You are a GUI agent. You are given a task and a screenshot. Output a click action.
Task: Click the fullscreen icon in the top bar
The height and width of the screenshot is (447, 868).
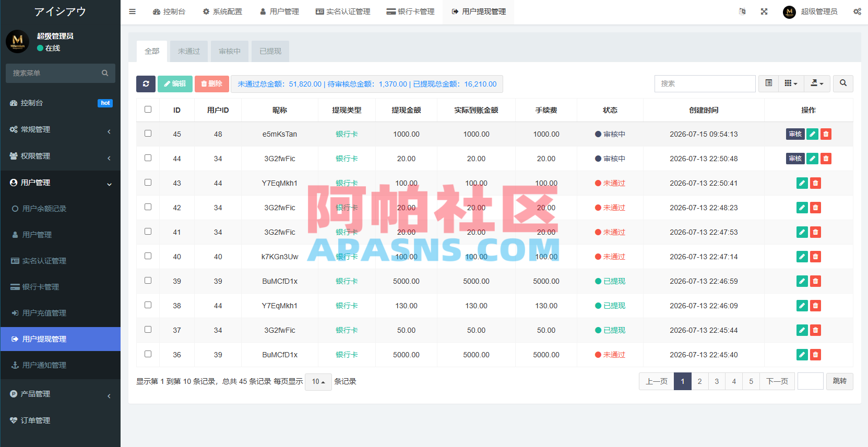tap(764, 11)
